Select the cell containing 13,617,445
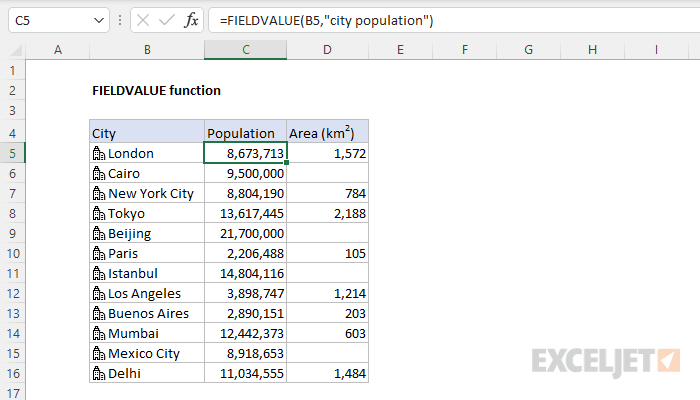This screenshot has height=400, width=700. [246, 213]
